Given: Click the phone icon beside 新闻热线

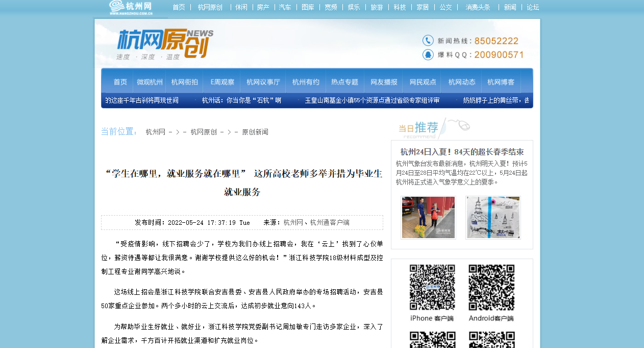Looking at the screenshot, I should (428, 40).
